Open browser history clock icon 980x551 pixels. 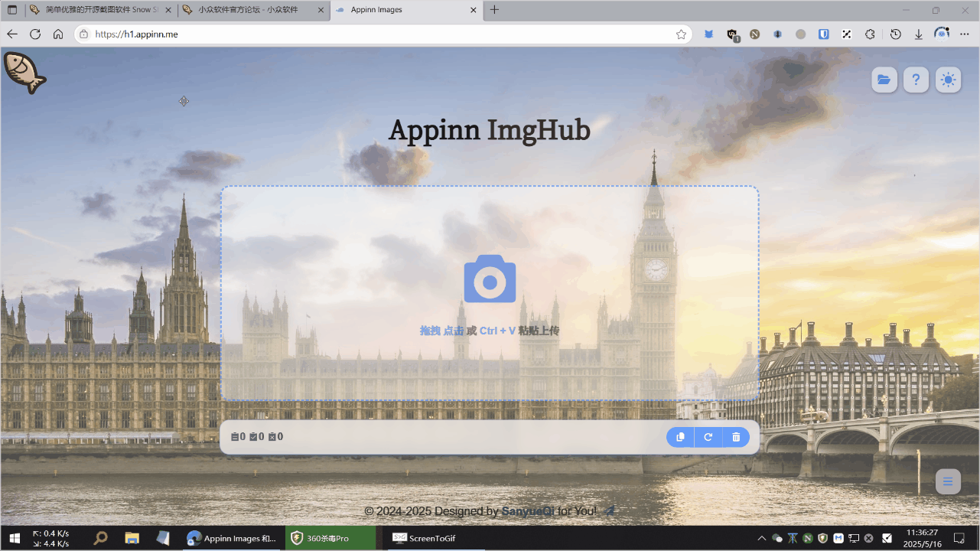coord(896,34)
